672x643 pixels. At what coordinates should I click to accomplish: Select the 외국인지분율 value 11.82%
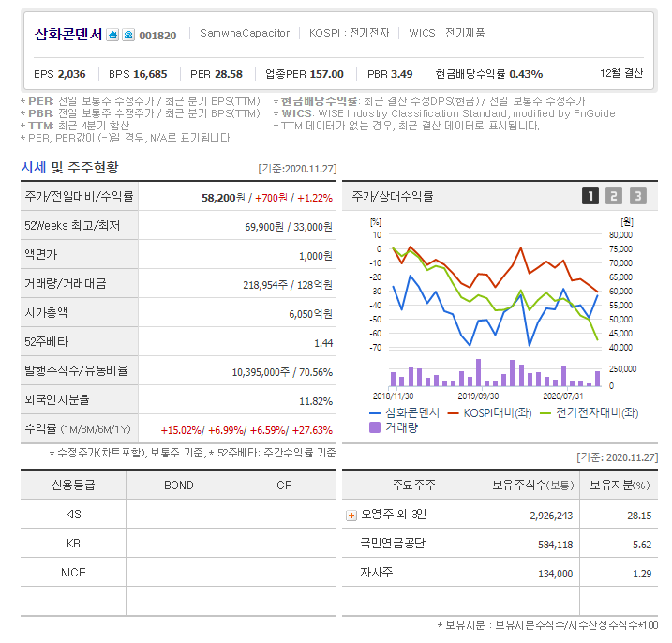(316, 401)
